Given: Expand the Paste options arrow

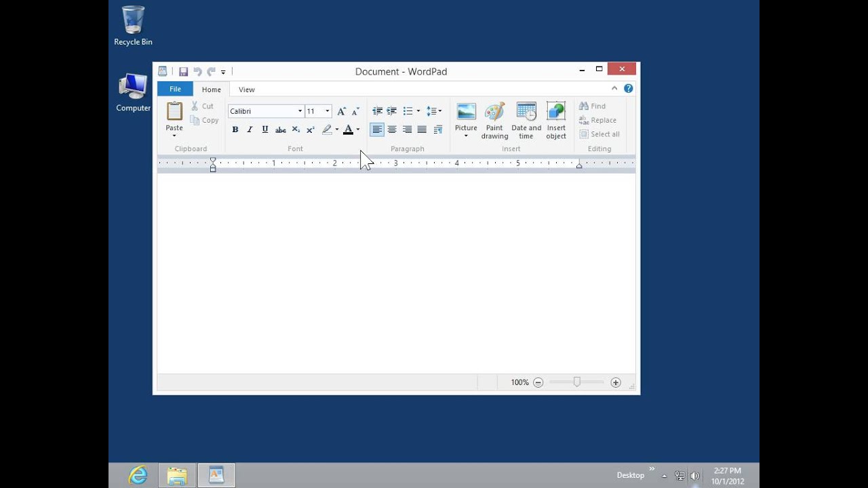Looking at the screenshot, I should tap(174, 136).
